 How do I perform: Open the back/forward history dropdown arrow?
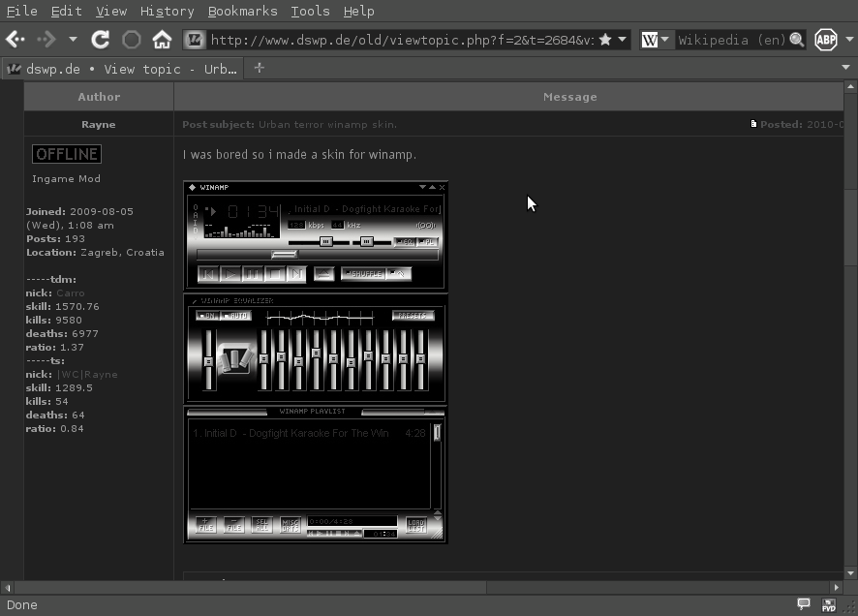pos(73,40)
